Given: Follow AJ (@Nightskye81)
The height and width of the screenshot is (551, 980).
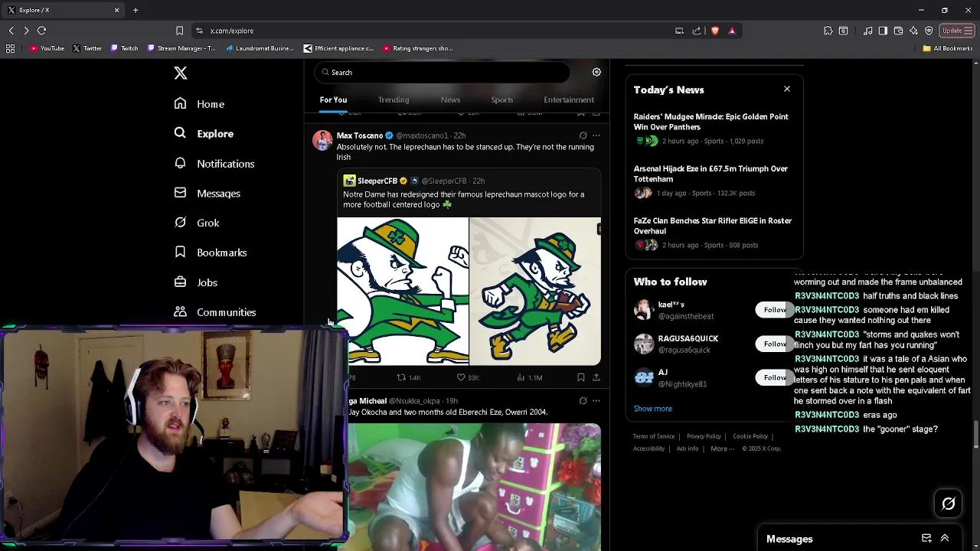Looking at the screenshot, I should point(774,377).
